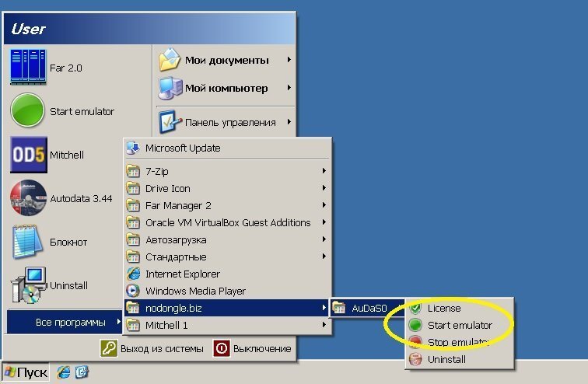Click Internet Explorer quick launch taskbar icon
This screenshot has width=588, height=384.
(64, 372)
